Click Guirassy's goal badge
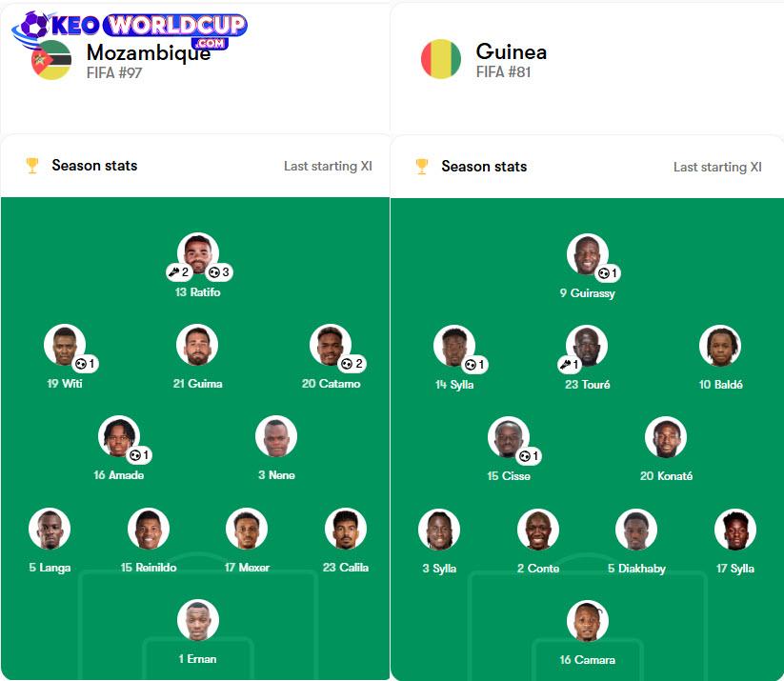784x681 pixels. [609, 273]
